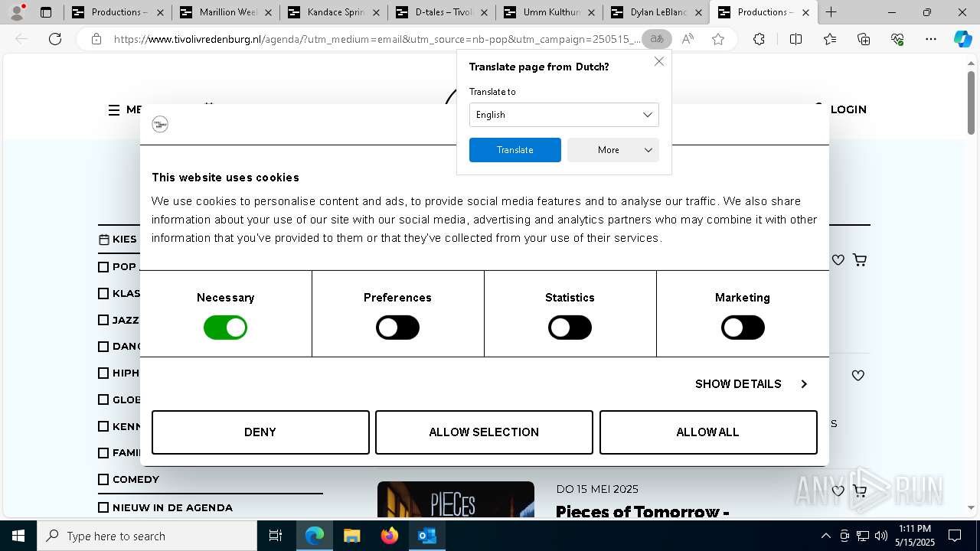980x551 pixels.
Task: Check the NIEUW IN DE AGENDA checkbox
Action: [x=103, y=507]
